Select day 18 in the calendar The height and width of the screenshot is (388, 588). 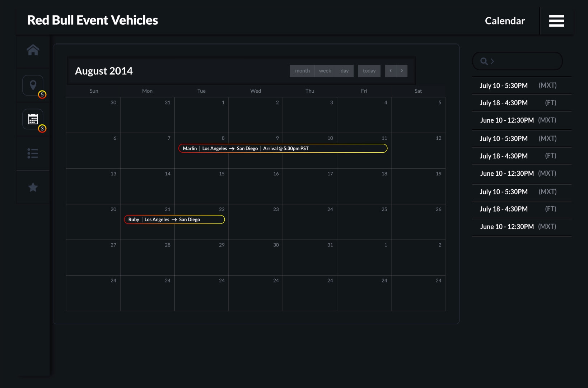pos(364,186)
